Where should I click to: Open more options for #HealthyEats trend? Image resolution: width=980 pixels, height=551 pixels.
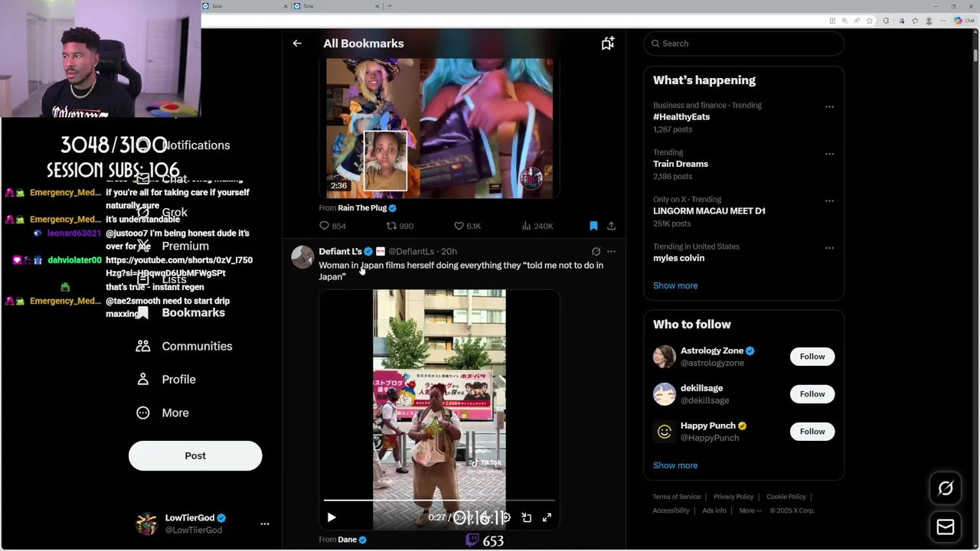click(829, 107)
